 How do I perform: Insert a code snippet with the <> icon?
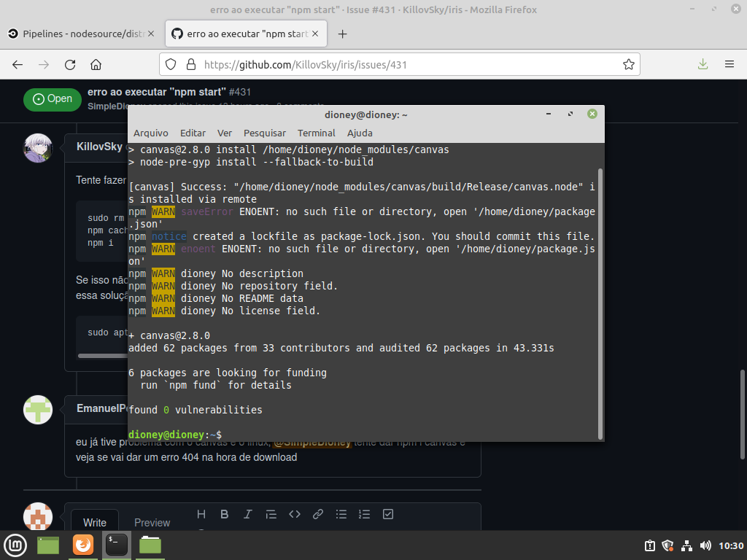tap(294, 514)
